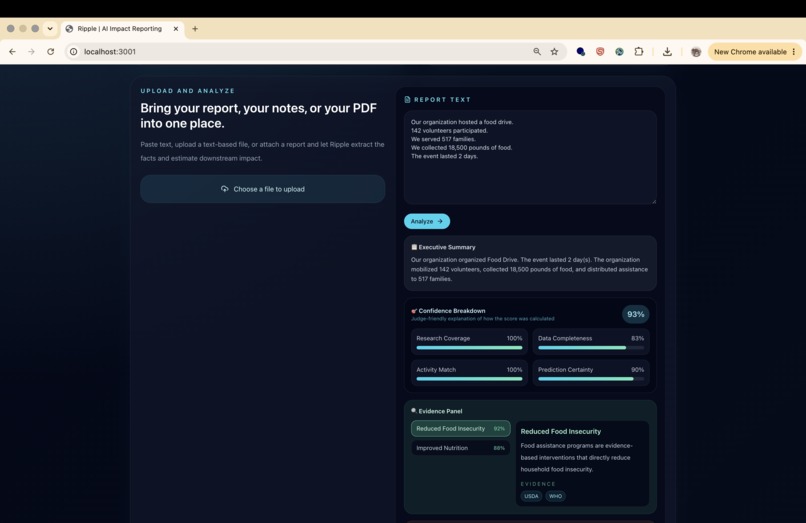Select Reduced Food Insecurity evidence item
Viewport: 806px width, 523px height.
461,428
